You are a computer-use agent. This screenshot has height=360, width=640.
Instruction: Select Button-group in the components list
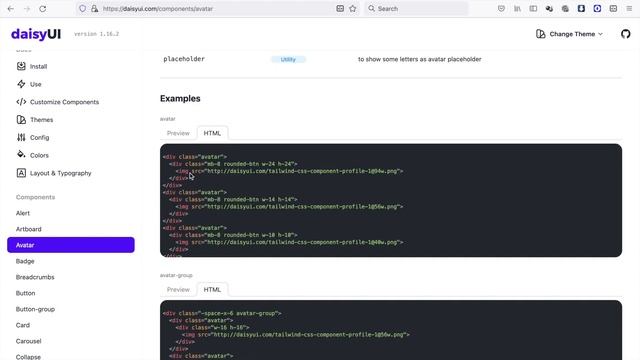36,309
